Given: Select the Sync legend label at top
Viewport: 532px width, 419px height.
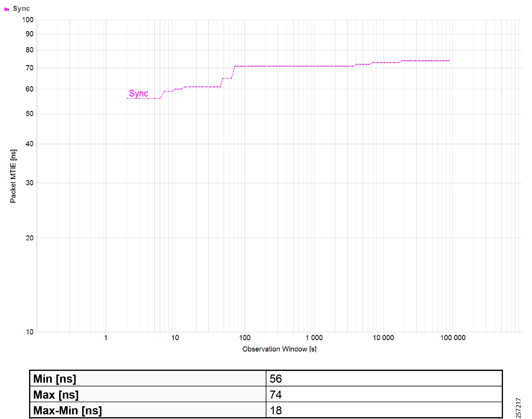Looking at the screenshot, I should point(21,9).
